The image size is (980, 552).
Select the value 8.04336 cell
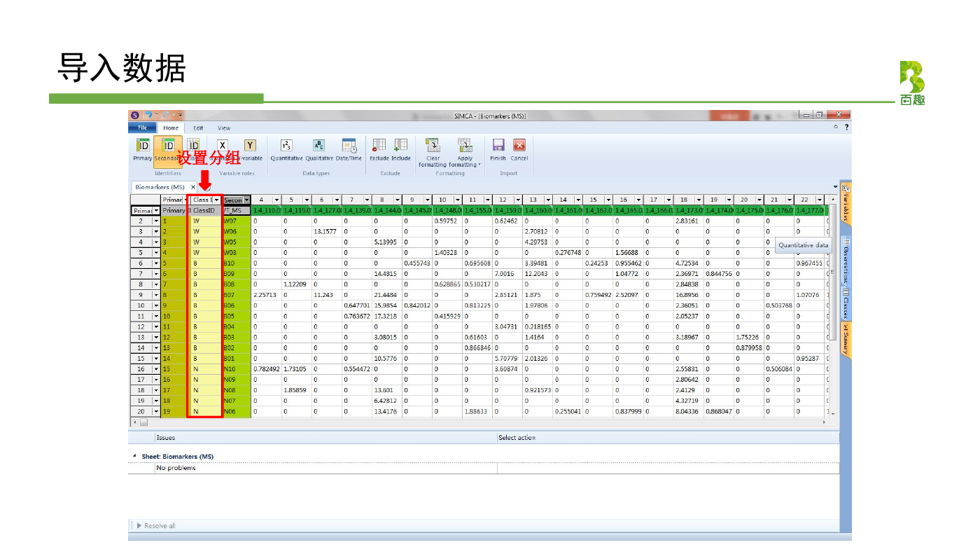pos(687,411)
